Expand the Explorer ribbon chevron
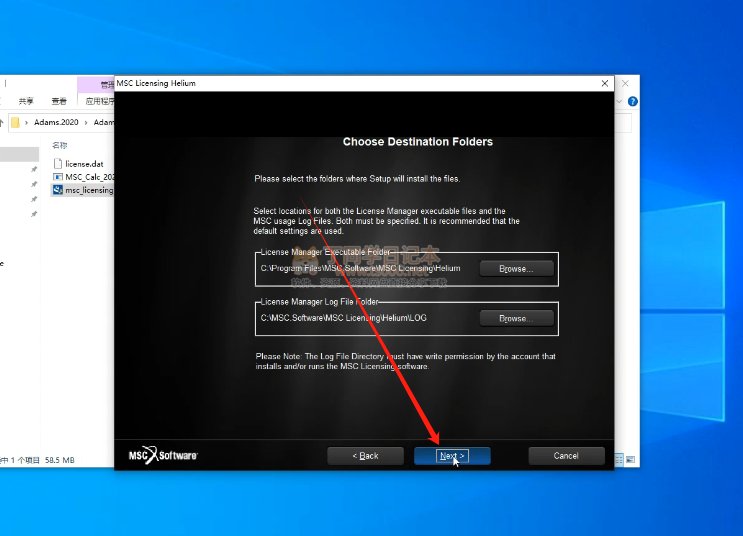The image size is (743, 536). click(619, 101)
